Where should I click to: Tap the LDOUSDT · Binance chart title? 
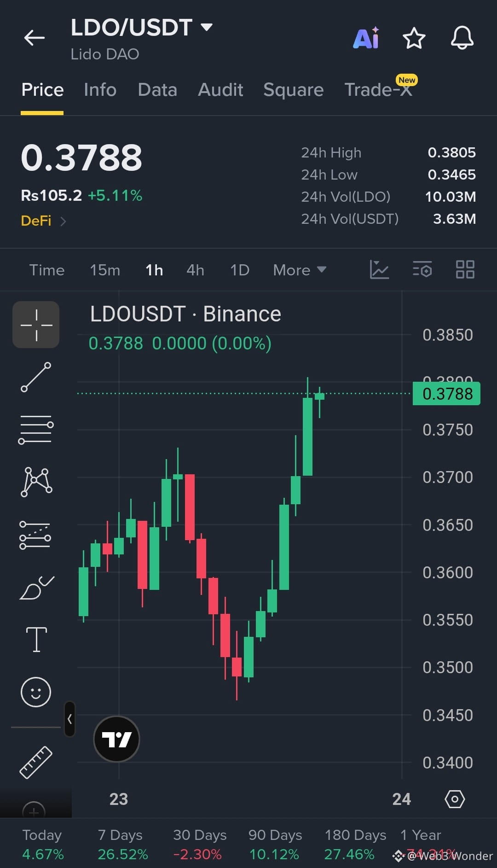point(185,314)
